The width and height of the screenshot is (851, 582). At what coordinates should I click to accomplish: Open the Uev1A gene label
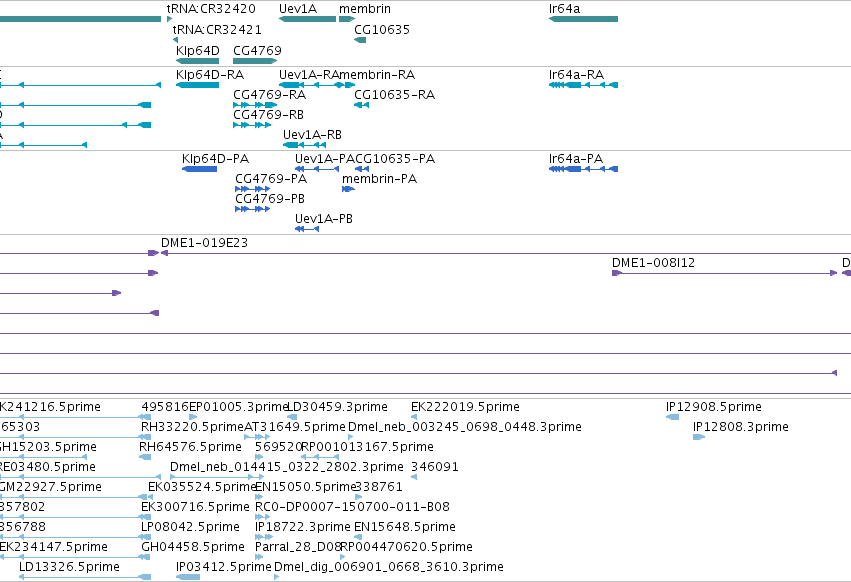click(x=298, y=9)
